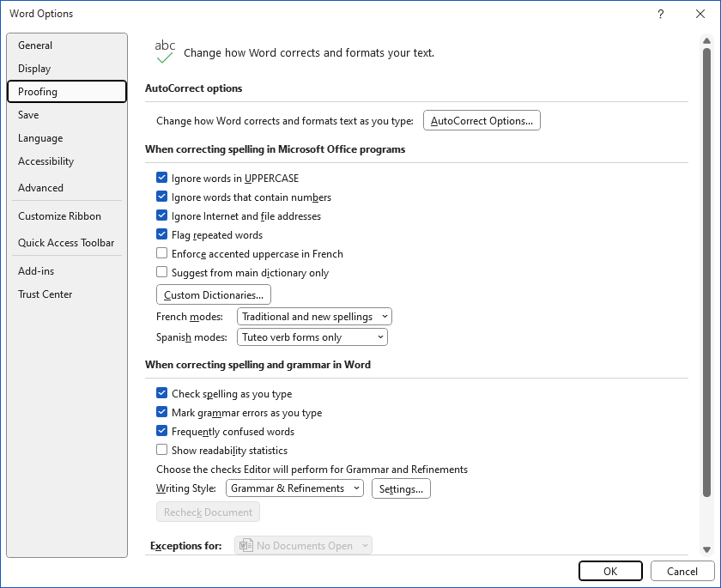Click the vertical scrollbar thumb
Screen dimensions: 721x588
tap(706, 272)
